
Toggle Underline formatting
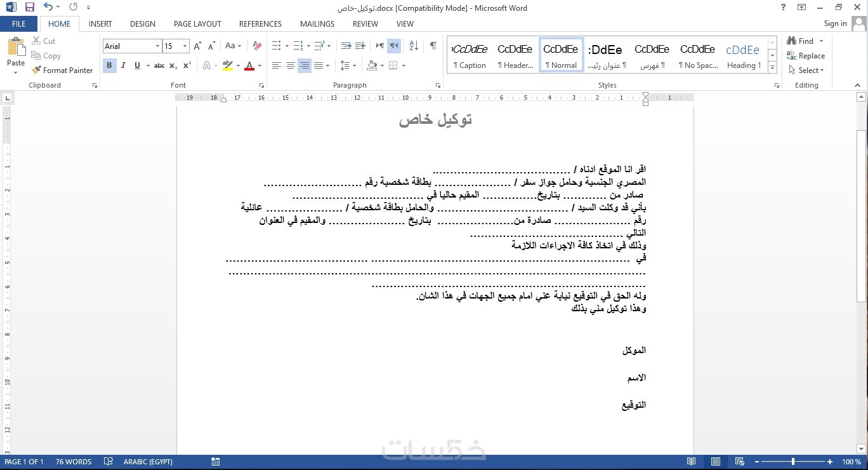(x=137, y=65)
